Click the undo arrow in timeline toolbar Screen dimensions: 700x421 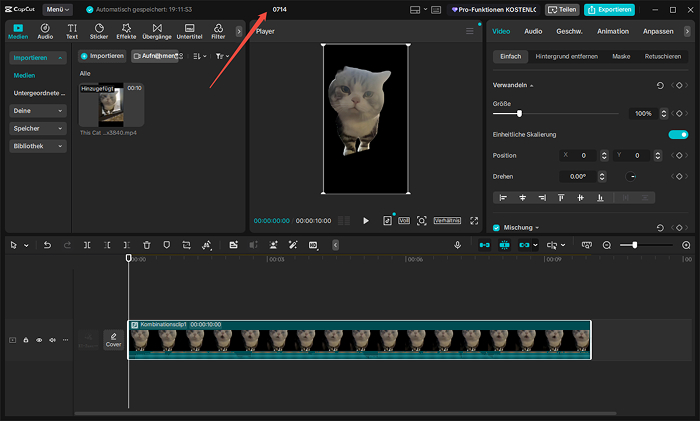47,245
